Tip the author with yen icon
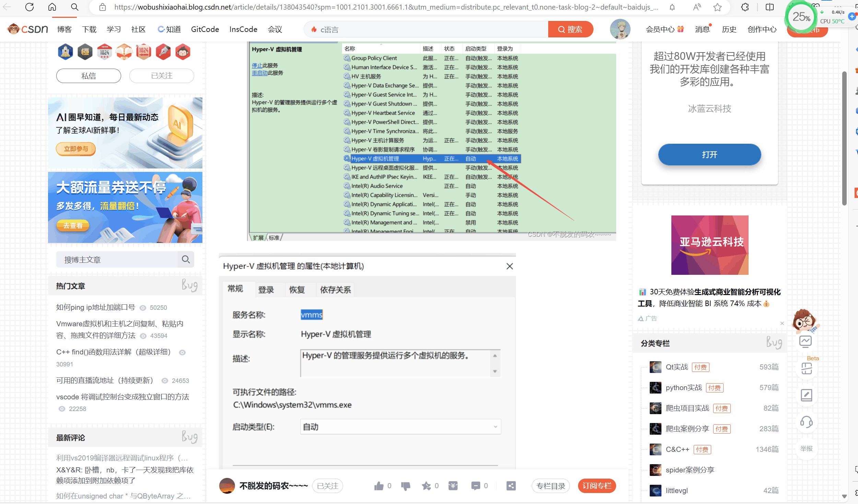The image size is (858, 504). pos(453,486)
